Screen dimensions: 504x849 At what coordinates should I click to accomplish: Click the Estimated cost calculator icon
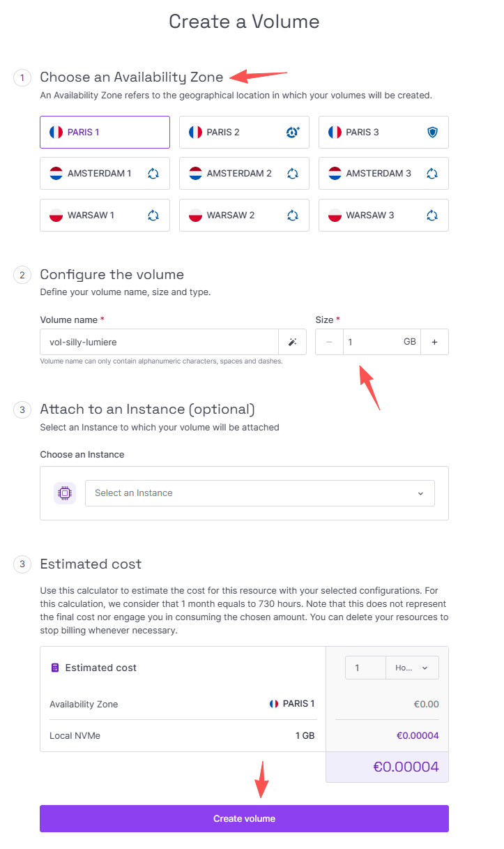(x=55, y=668)
